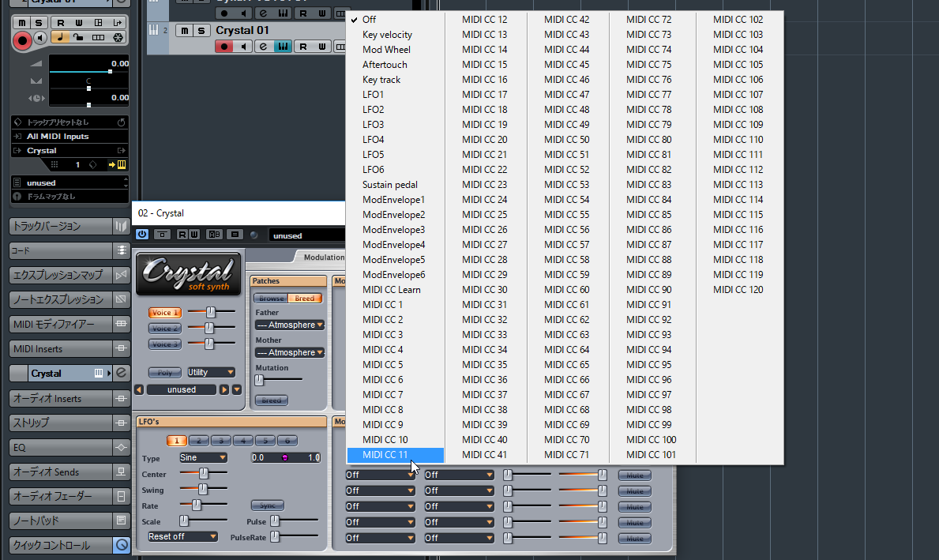The image size is (939, 560).
Task: Open the LFO Type Sine dropdown
Action: (203, 457)
